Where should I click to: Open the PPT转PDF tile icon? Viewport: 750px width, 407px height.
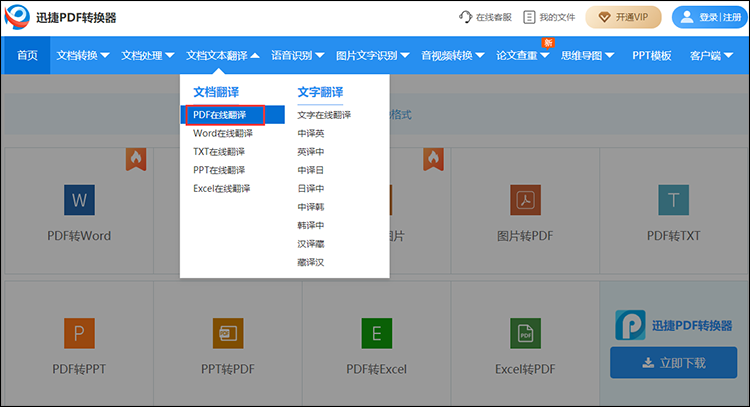[x=228, y=333]
